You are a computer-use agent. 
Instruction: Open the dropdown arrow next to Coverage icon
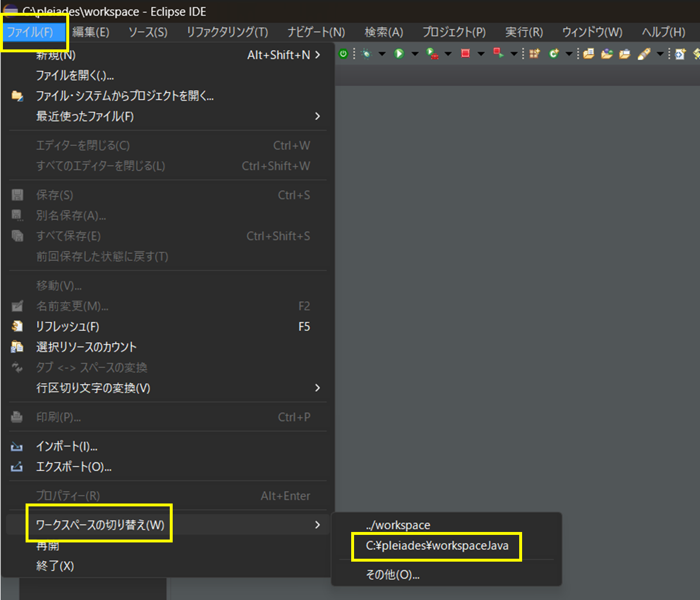(448, 54)
